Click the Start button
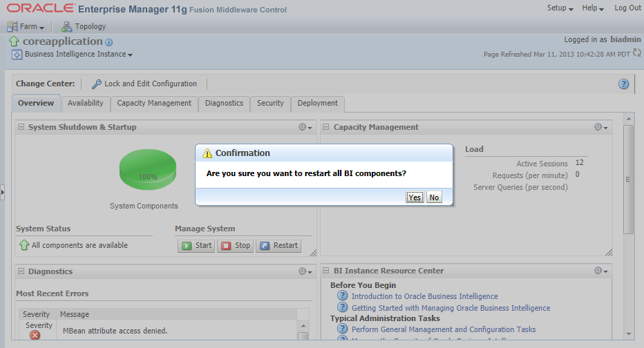644x348 pixels. 196,246
